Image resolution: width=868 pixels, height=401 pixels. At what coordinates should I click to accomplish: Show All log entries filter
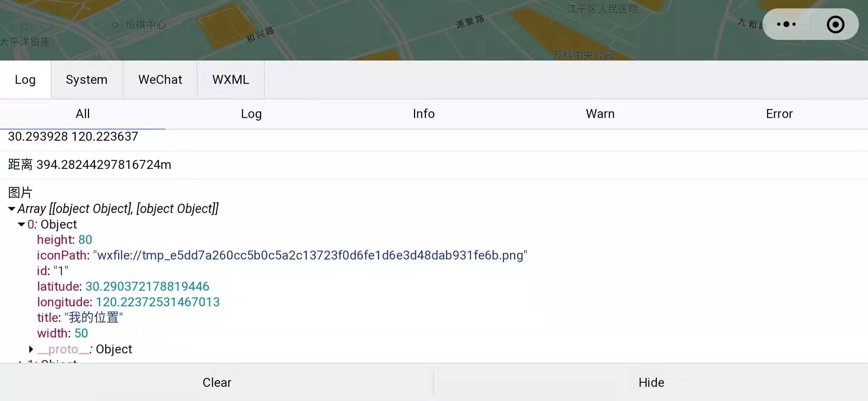[83, 114]
